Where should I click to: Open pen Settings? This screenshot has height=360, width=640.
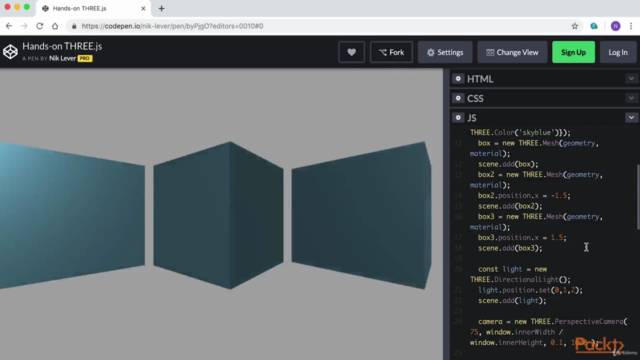pyautogui.click(x=445, y=52)
